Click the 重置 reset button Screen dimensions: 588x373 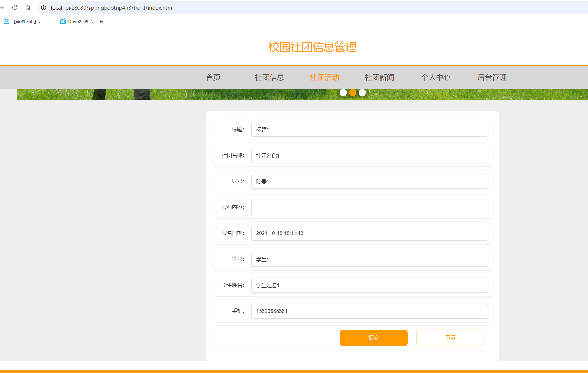[450, 338]
